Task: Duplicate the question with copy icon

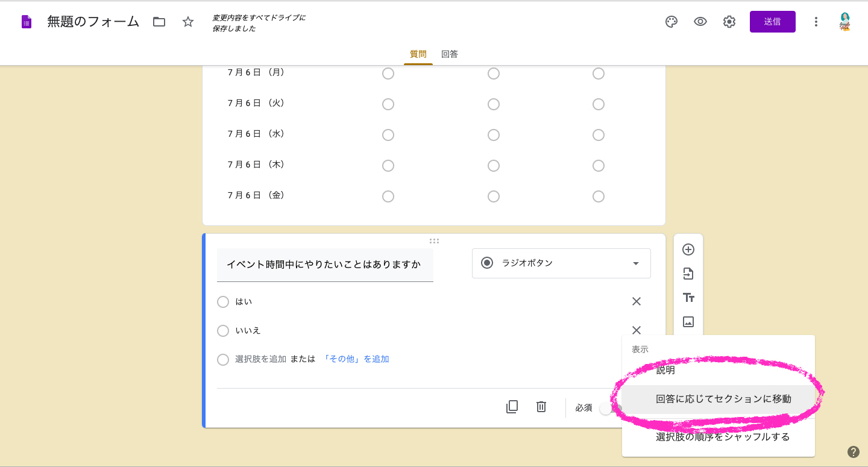Action: [512, 407]
